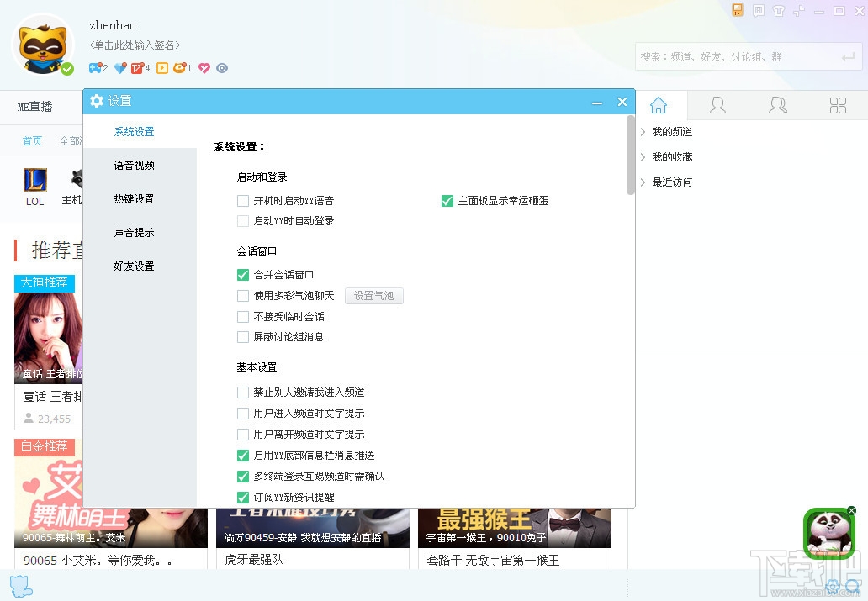The height and width of the screenshot is (601, 868).
Task: Open the message chat icon in the title bar
Action: [758, 10]
